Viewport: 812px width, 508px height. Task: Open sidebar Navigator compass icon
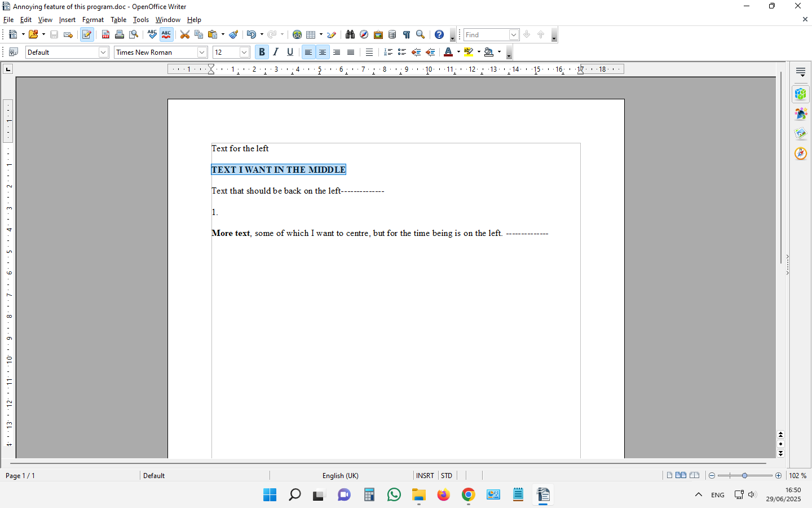tap(801, 154)
